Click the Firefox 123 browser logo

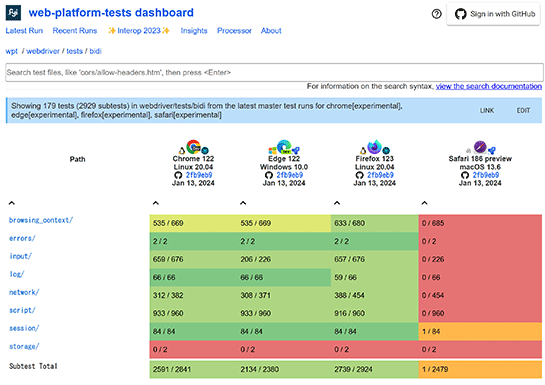375,147
